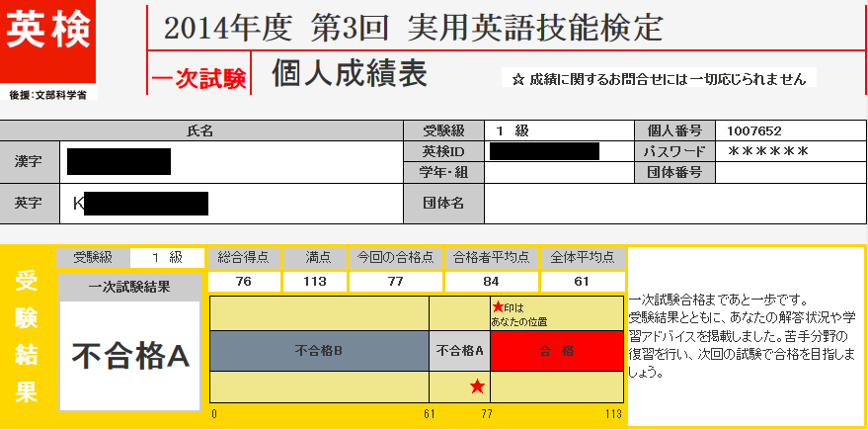Viewport: 868px width, 430px height.
Task: Click the blacked-out 英検ID value
Action: [x=545, y=151]
